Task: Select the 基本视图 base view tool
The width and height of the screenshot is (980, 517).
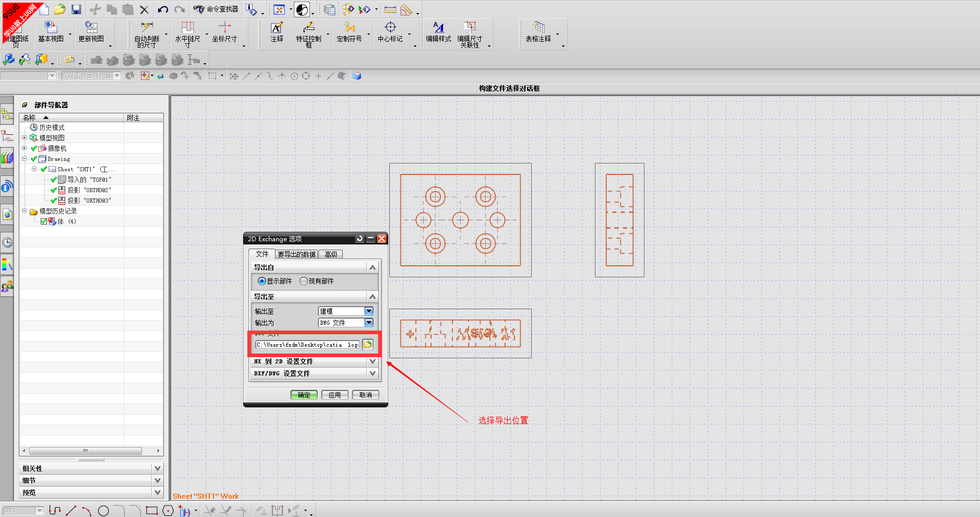Action: point(51,32)
